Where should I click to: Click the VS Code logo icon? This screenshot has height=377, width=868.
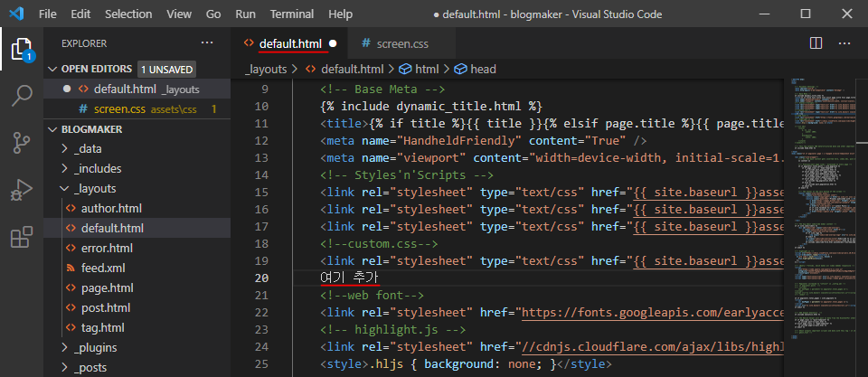pos(16,14)
